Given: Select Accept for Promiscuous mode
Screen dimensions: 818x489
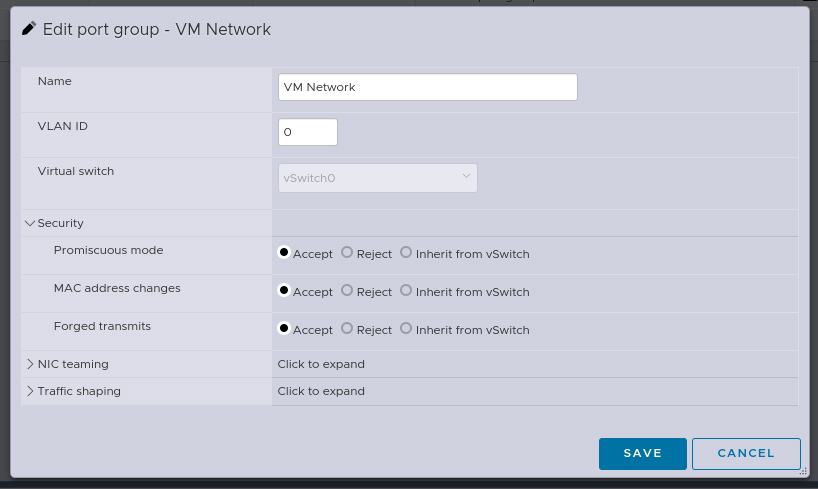Looking at the screenshot, I should pos(284,253).
